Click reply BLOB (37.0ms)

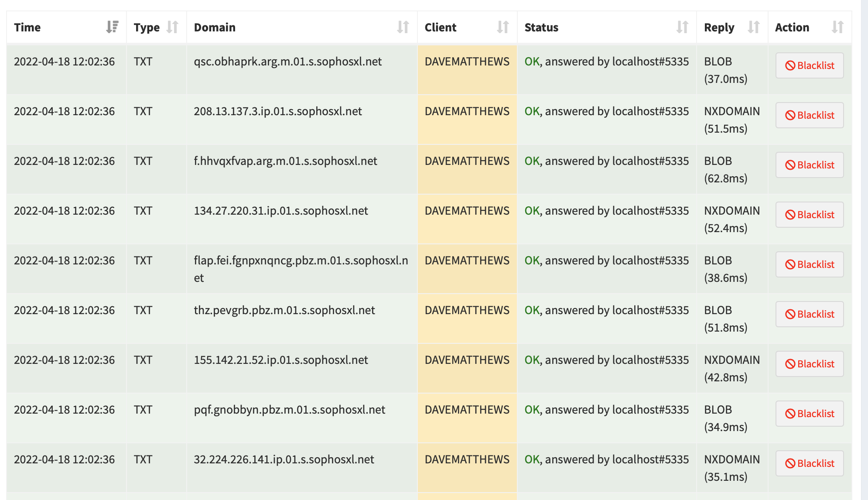point(726,70)
